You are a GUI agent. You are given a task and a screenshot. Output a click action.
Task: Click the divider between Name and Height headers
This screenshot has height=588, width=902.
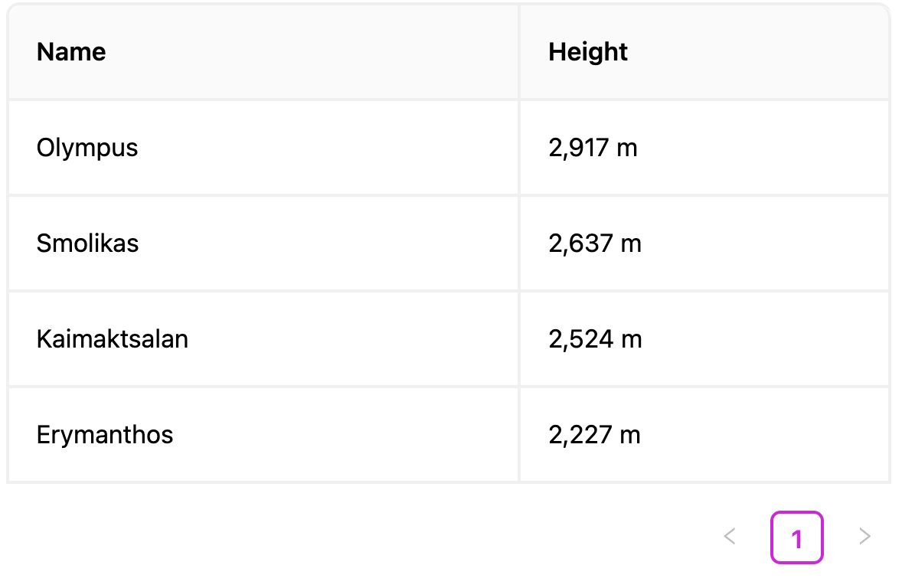[x=519, y=52]
